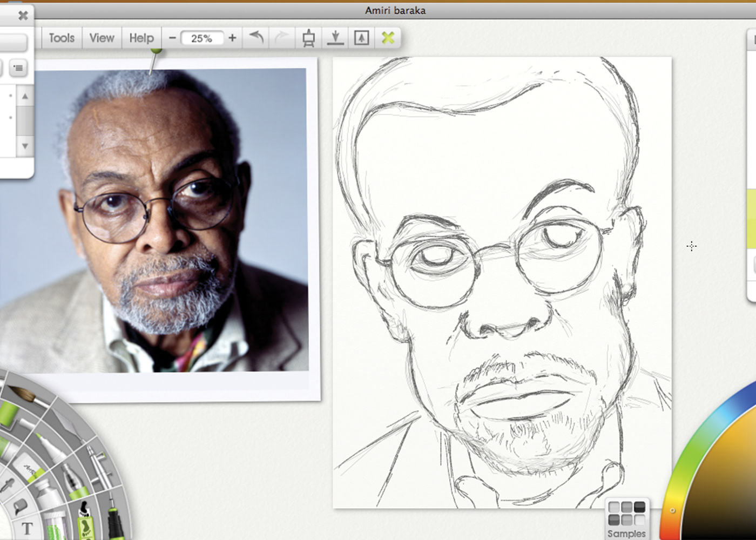Click the hue marker on the color wheel
Screen dimensions: 756x540
point(673,510)
